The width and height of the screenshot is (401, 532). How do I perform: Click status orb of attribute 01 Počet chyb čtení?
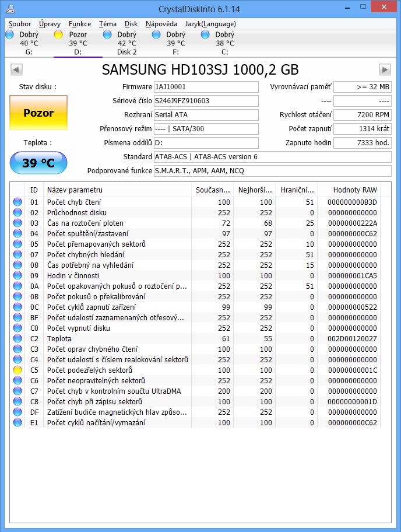click(17, 202)
